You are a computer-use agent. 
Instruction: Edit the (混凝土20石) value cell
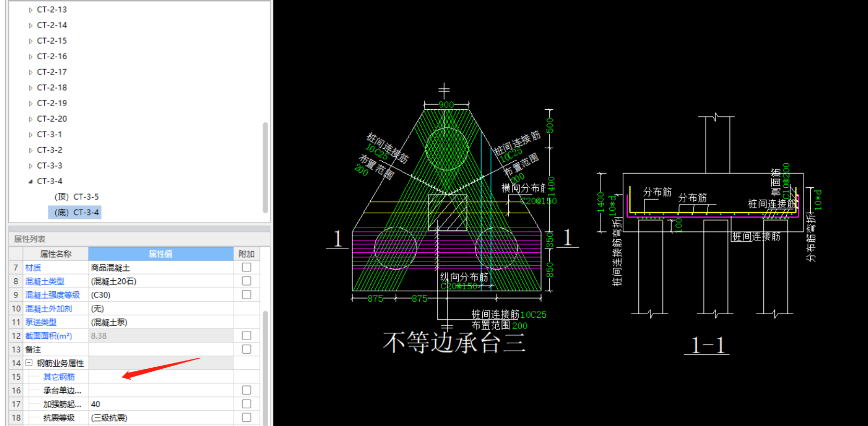click(x=161, y=281)
